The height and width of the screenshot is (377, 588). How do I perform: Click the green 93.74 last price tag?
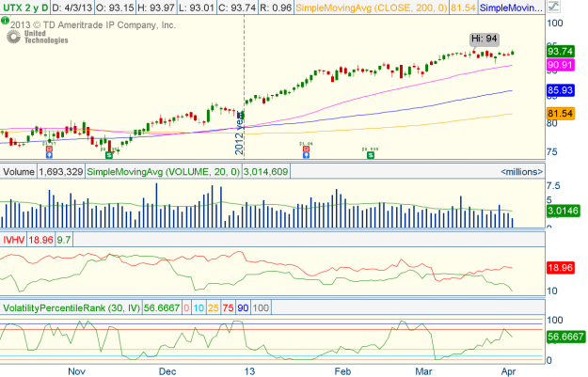(x=561, y=52)
